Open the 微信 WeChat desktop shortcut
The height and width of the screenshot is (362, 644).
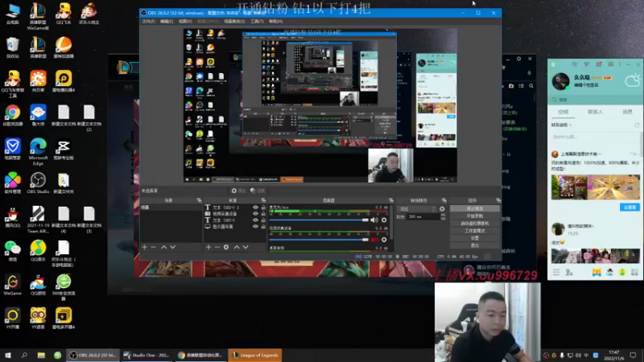pyautogui.click(x=12, y=251)
